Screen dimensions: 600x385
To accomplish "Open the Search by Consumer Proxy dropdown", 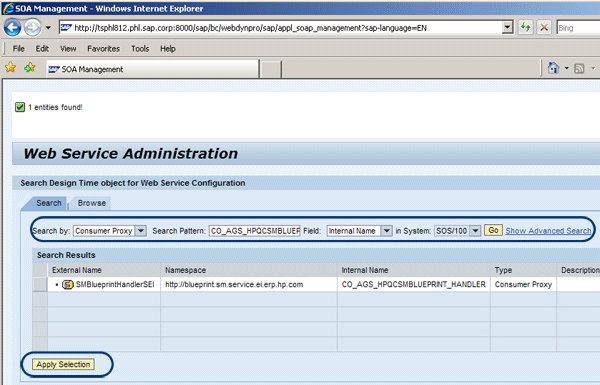I will (x=141, y=231).
